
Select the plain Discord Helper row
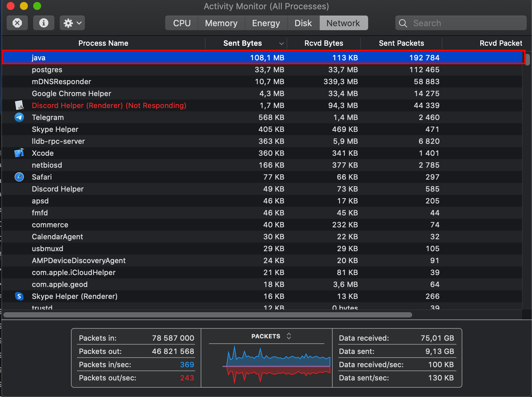pyautogui.click(x=262, y=189)
